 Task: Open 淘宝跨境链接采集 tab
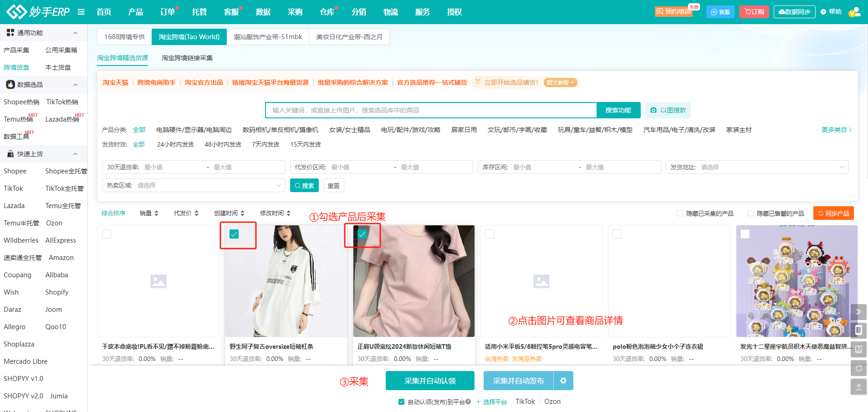pos(187,58)
